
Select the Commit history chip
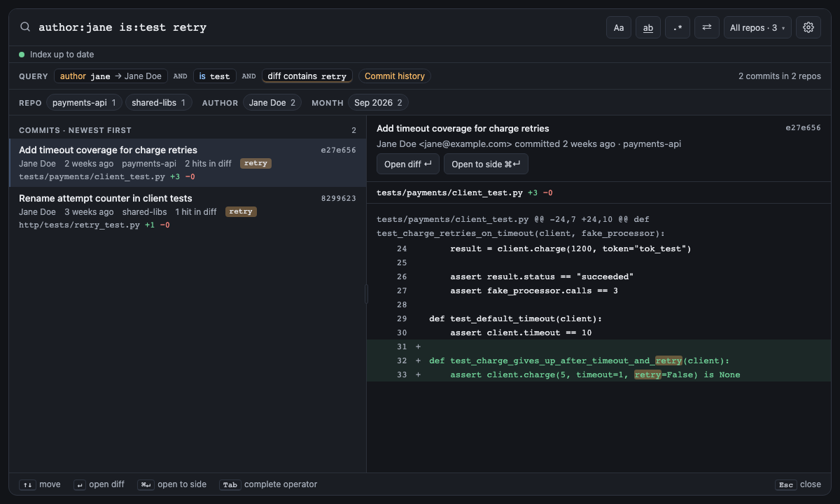coord(395,76)
